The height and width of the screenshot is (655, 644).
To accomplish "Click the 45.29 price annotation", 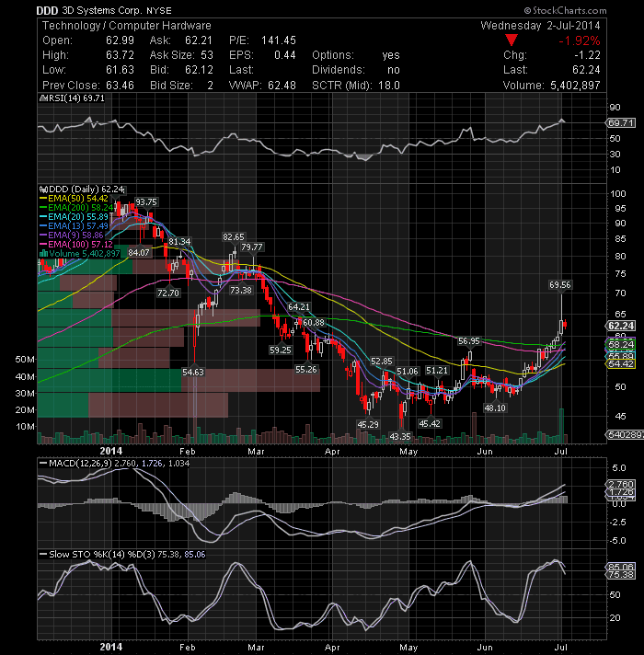I will click(368, 424).
